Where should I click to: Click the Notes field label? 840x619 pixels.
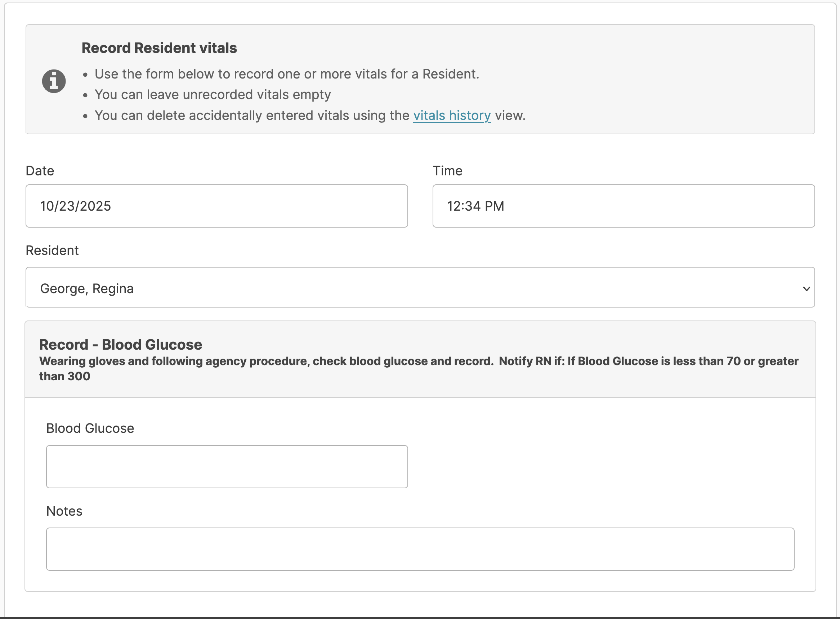(64, 511)
